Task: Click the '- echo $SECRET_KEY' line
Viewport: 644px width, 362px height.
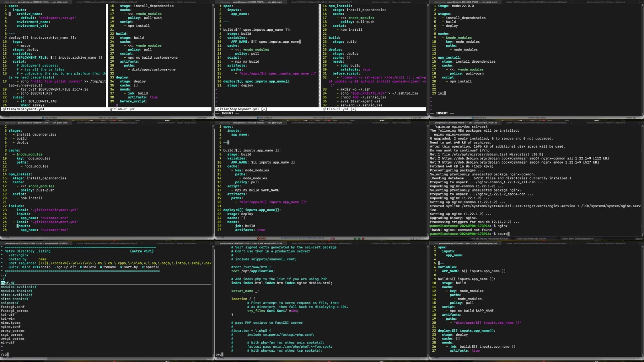Action: (x=34, y=93)
